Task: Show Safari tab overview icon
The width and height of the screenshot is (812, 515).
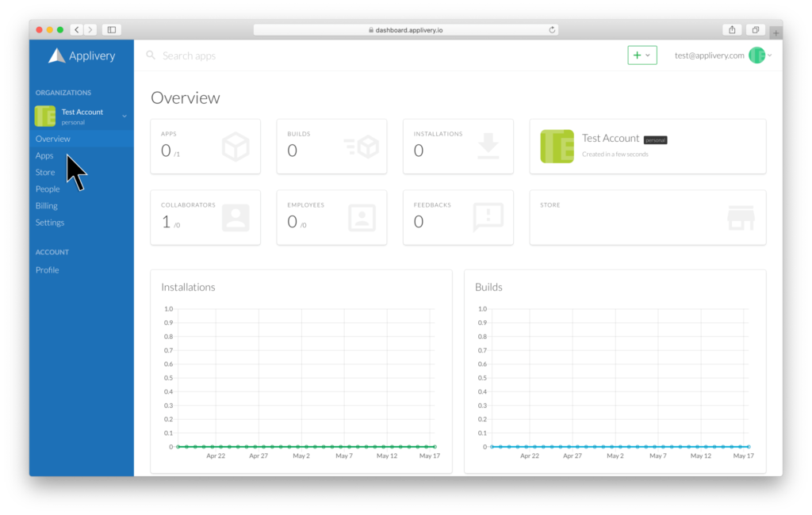Action: 756,30
